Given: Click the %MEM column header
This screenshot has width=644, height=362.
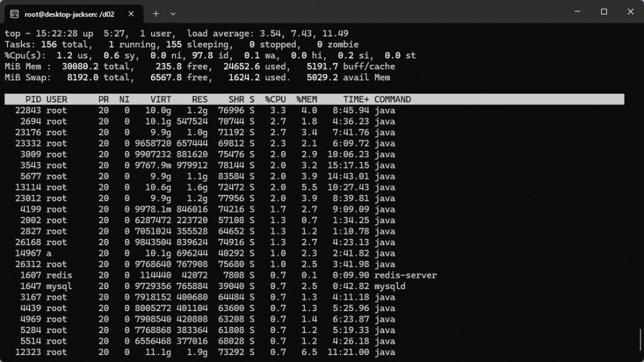Looking at the screenshot, I should pos(307,99).
